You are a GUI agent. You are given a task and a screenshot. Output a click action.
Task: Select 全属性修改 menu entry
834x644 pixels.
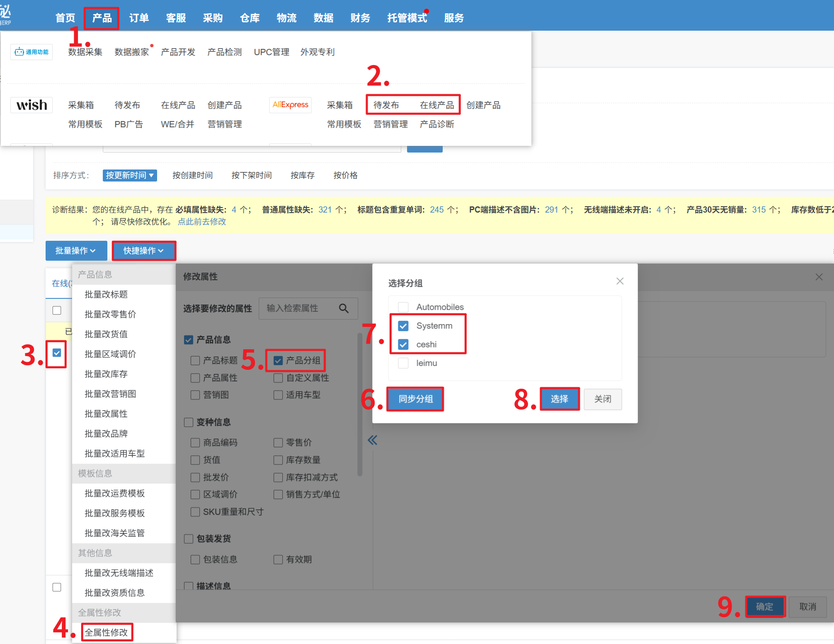pyautogui.click(x=107, y=632)
